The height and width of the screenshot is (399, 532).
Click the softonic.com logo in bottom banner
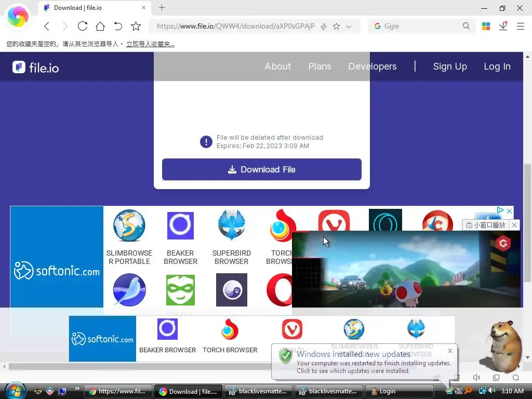pyautogui.click(x=102, y=339)
